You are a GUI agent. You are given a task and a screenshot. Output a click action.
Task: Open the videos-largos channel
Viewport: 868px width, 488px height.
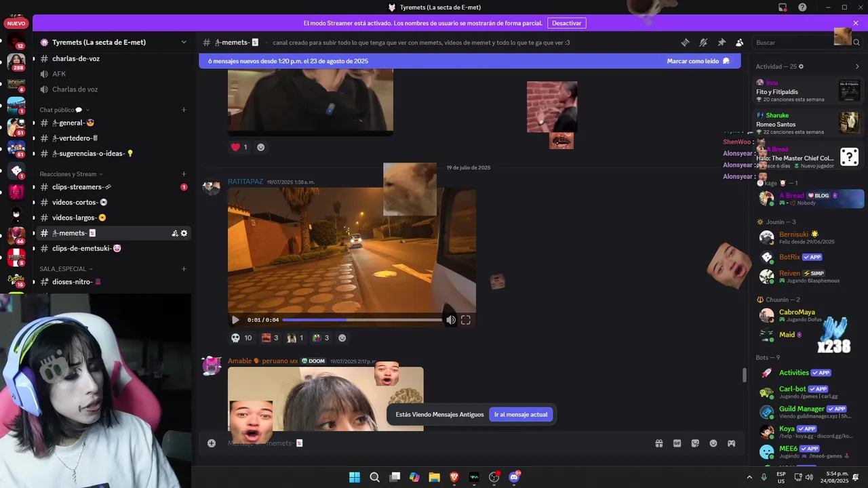[112, 218]
